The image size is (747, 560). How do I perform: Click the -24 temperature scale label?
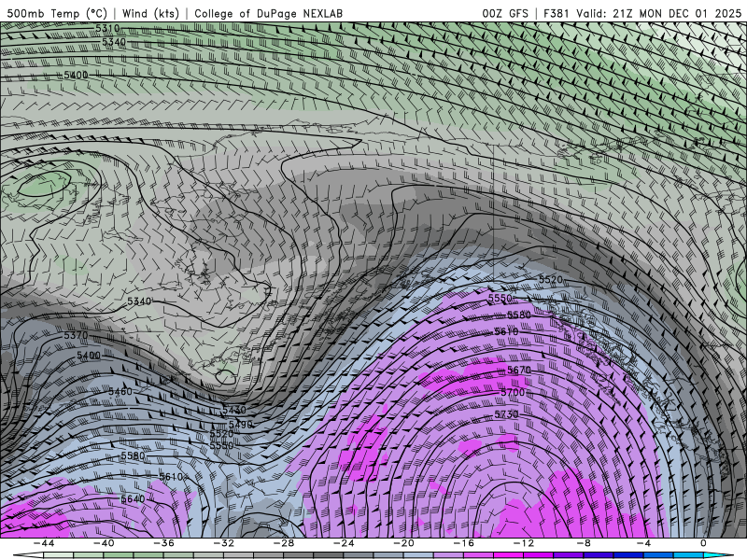click(x=344, y=543)
